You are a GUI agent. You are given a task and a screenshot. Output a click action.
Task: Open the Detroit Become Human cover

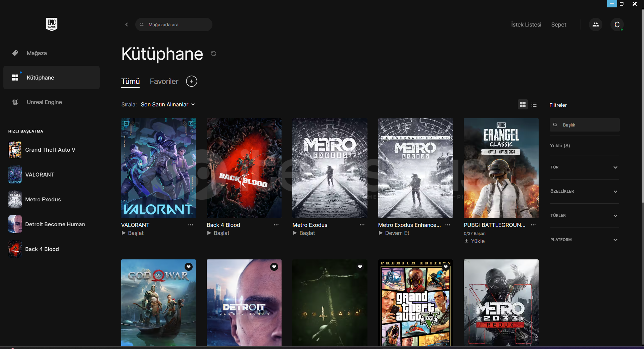click(244, 303)
